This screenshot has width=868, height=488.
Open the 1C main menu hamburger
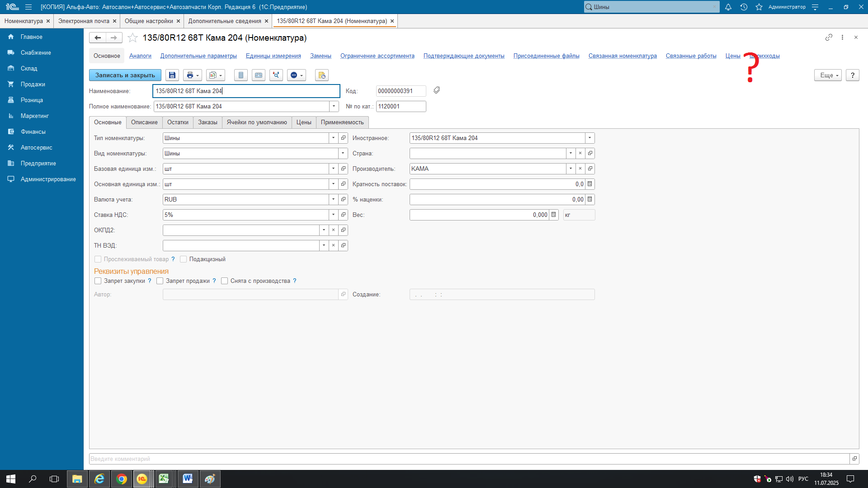click(28, 7)
